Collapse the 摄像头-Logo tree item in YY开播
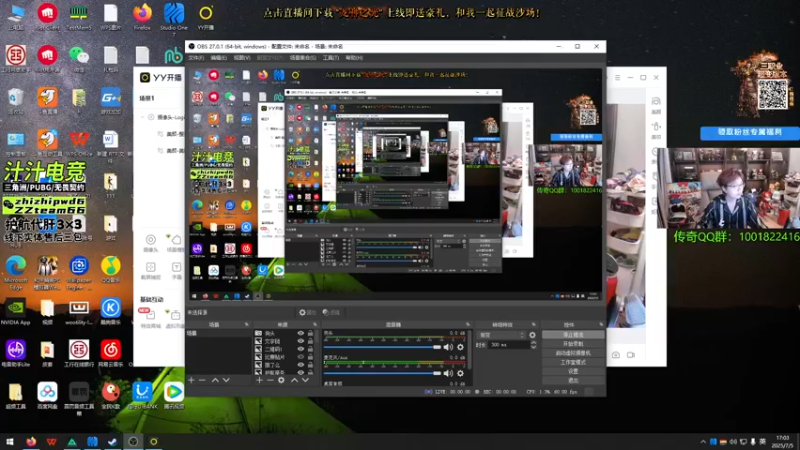The width and height of the screenshot is (800, 450). pyautogui.click(x=142, y=117)
